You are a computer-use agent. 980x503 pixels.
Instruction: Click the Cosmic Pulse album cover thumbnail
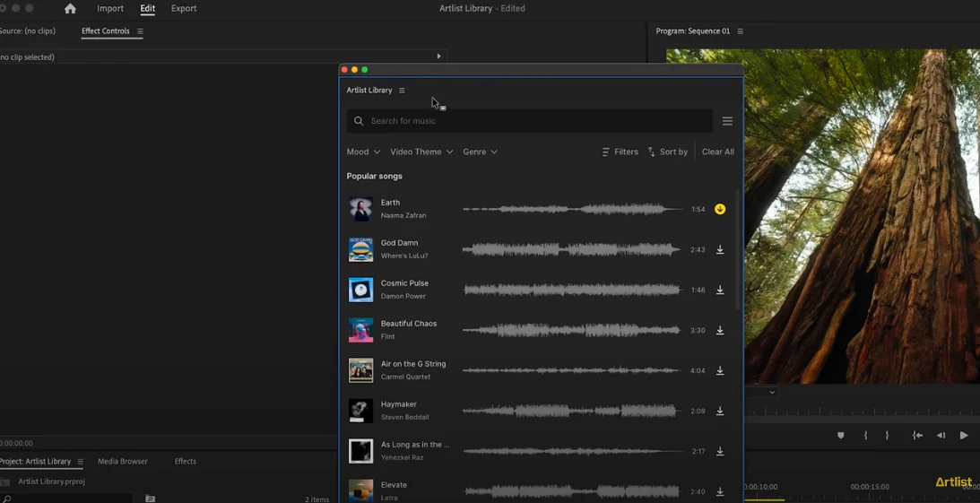click(360, 290)
